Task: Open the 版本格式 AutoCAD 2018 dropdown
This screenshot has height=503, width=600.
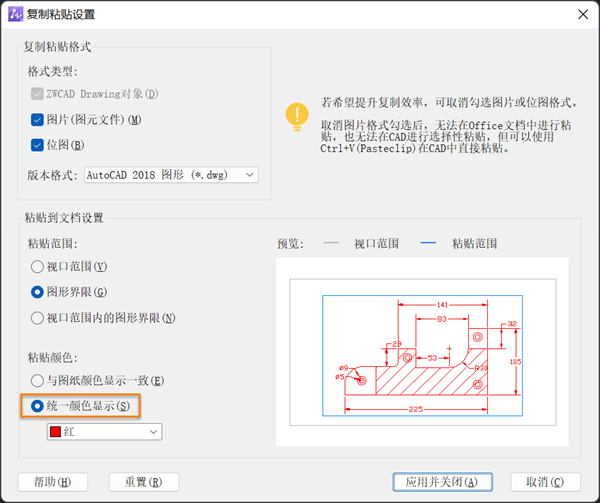Action: point(171,175)
